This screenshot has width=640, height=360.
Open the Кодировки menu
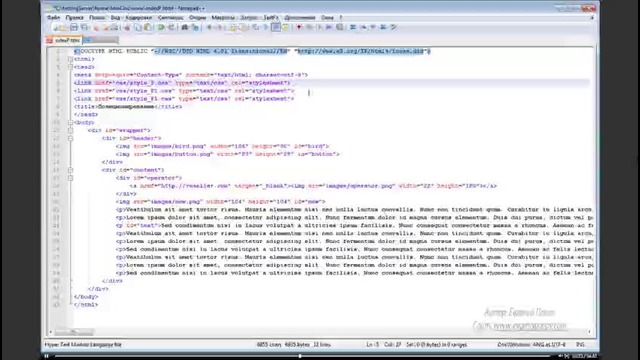(x=138, y=18)
